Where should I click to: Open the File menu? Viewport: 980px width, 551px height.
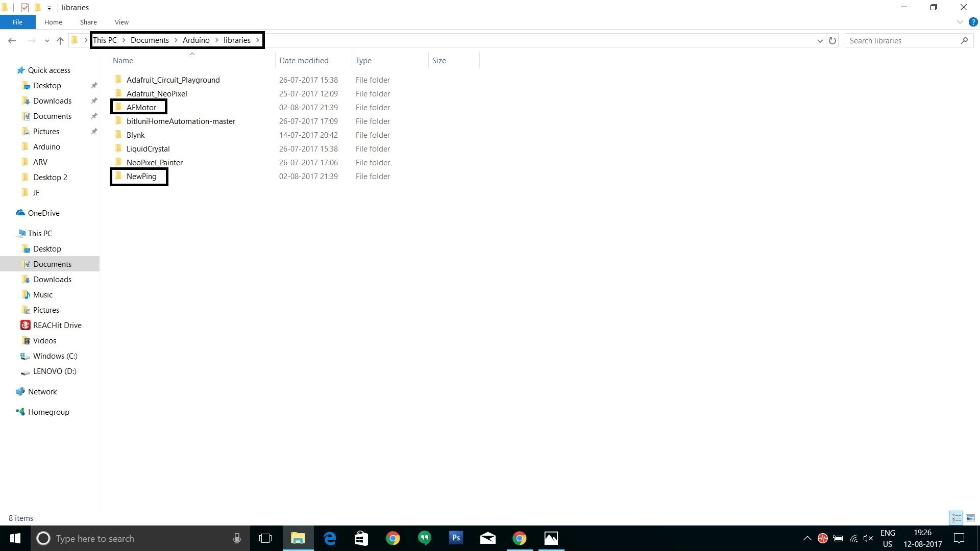[x=17, y=22]
